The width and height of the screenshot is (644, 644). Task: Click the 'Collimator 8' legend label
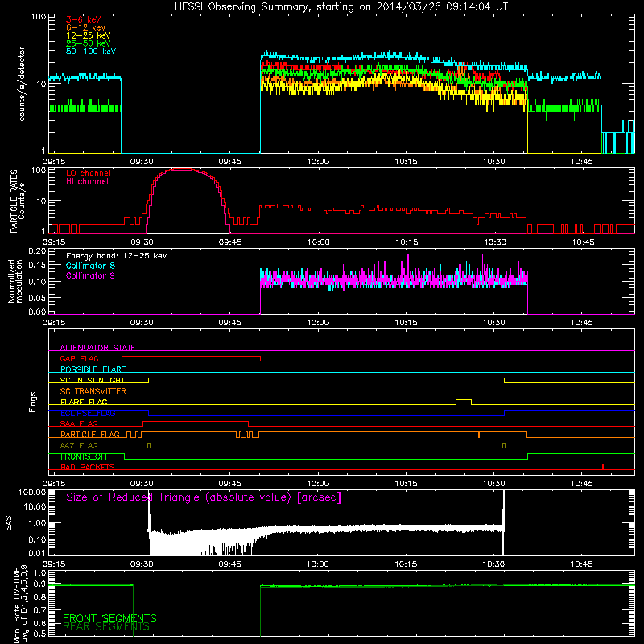pyautogui.click(x=90, y=266)
